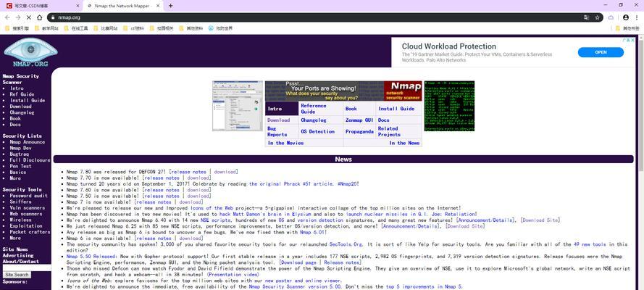Click the translate page icon in address bar
Screen dimensions: 644x290
click(x=587, y=17)
